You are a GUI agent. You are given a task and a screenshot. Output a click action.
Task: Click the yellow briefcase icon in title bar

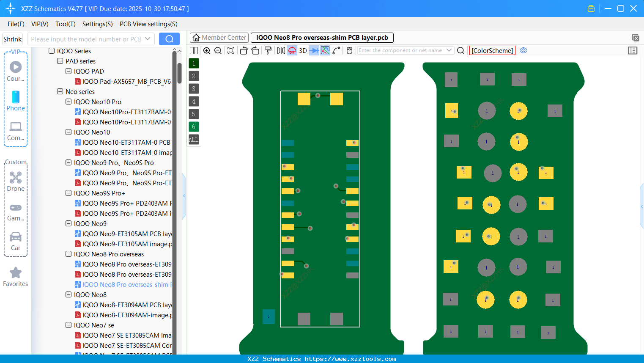pyautogui.click(x=591, y=8)
